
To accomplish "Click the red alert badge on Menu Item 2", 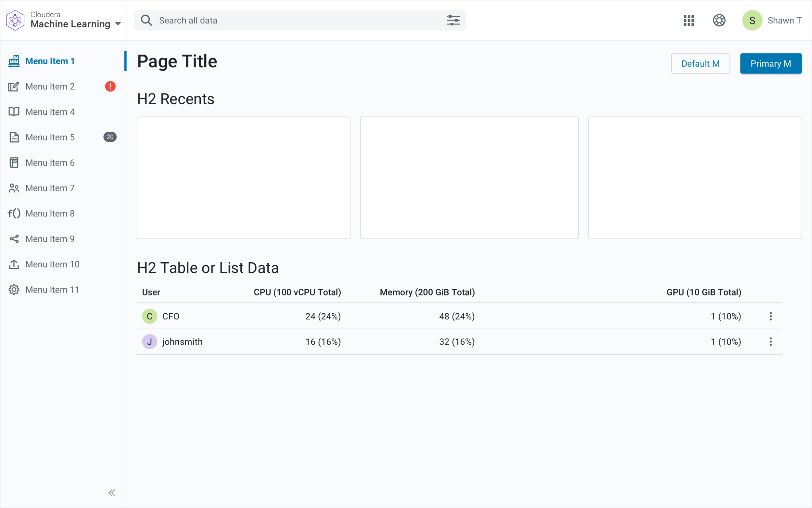I will tap(110, 86).
